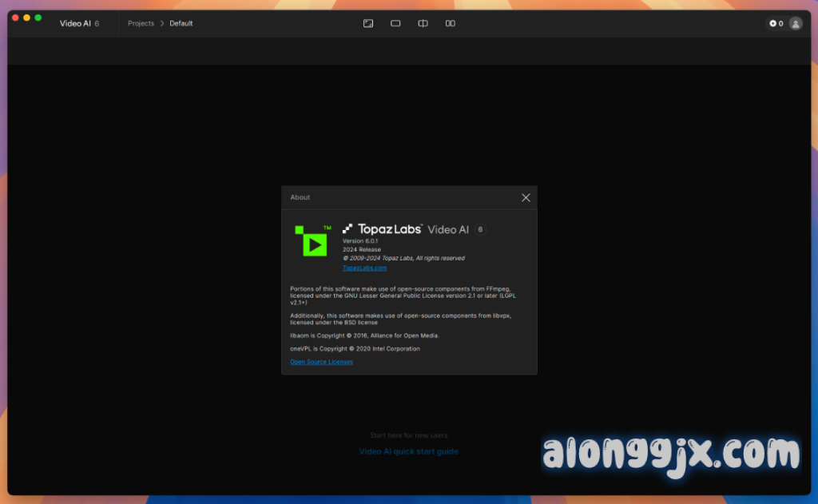Enable the split-screen comparison view icon
The image size is (818, 504).
pos(423,23)
